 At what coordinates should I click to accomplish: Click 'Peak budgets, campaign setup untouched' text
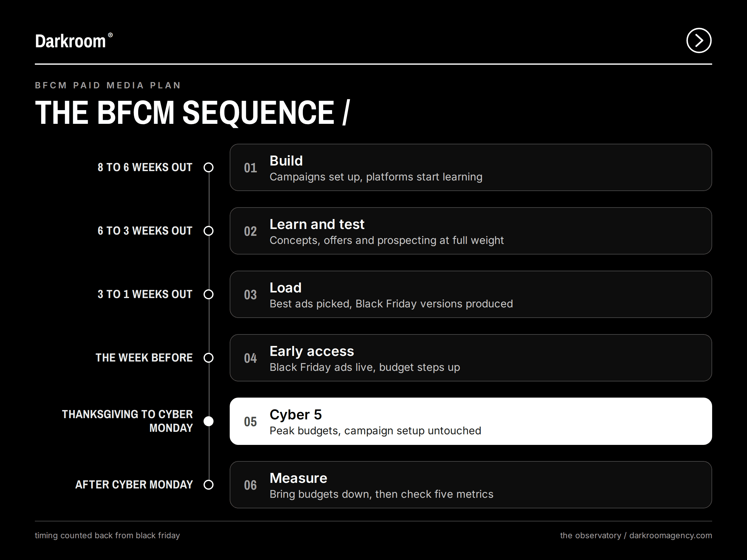(375, 431)
